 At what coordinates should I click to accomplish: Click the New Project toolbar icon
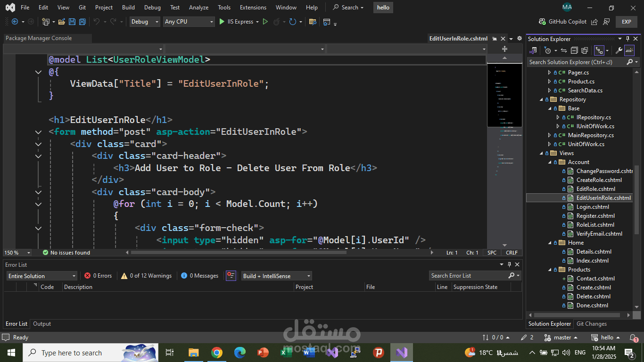(x=46, y=22)
